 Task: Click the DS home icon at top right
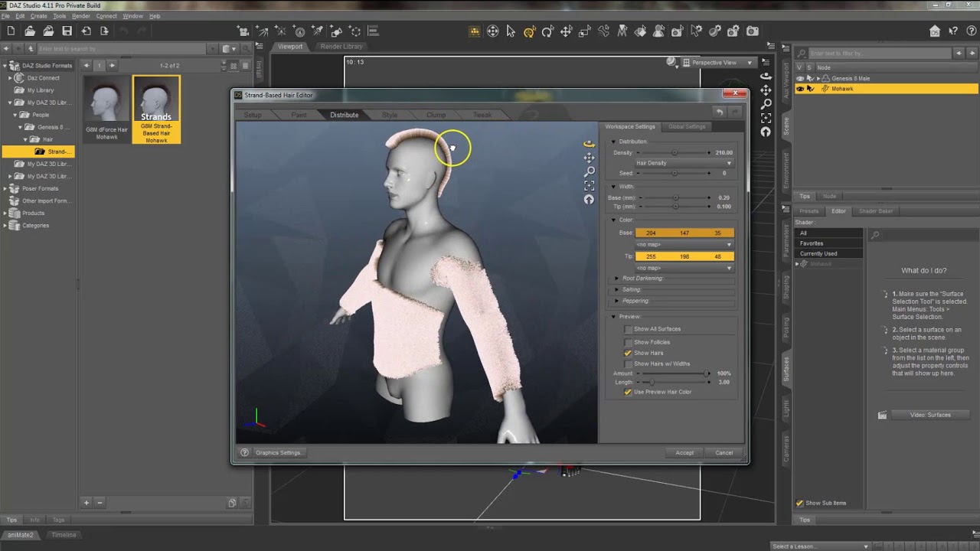935,31
